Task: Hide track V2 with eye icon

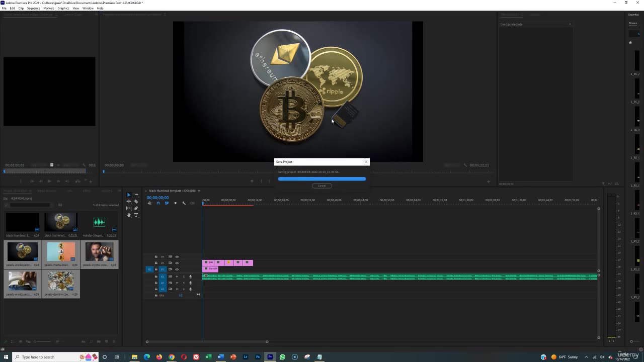Action: point(177,263)
